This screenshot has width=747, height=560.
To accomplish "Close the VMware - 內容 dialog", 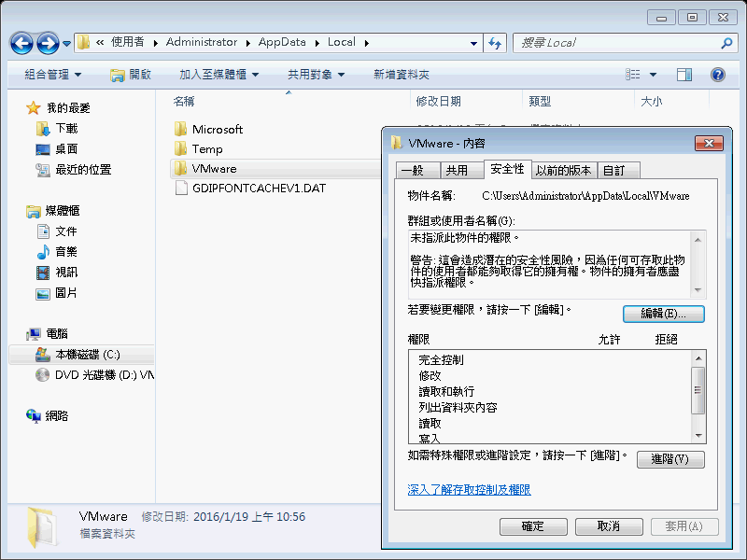I will tap(709, 144).
